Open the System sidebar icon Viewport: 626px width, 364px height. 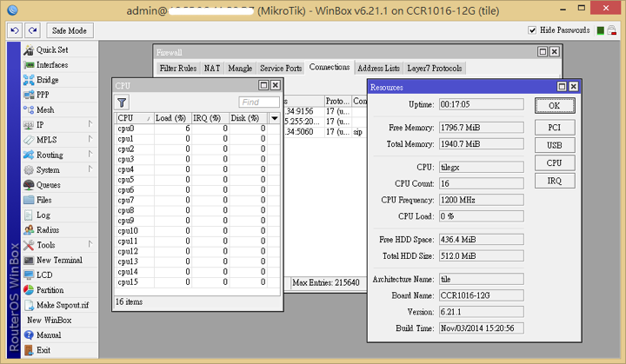pos(29,170)
